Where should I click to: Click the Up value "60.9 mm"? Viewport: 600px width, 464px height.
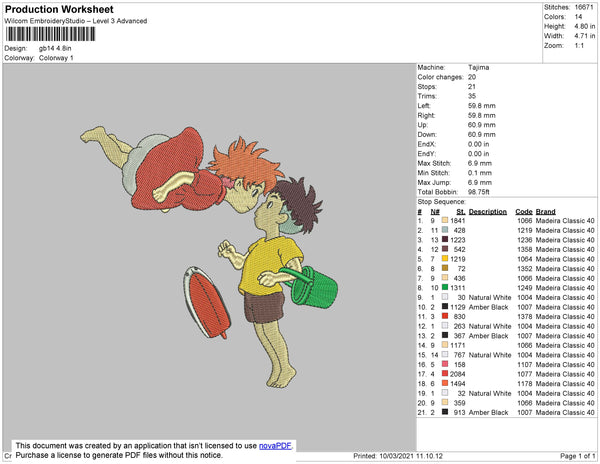pos(481,125)
